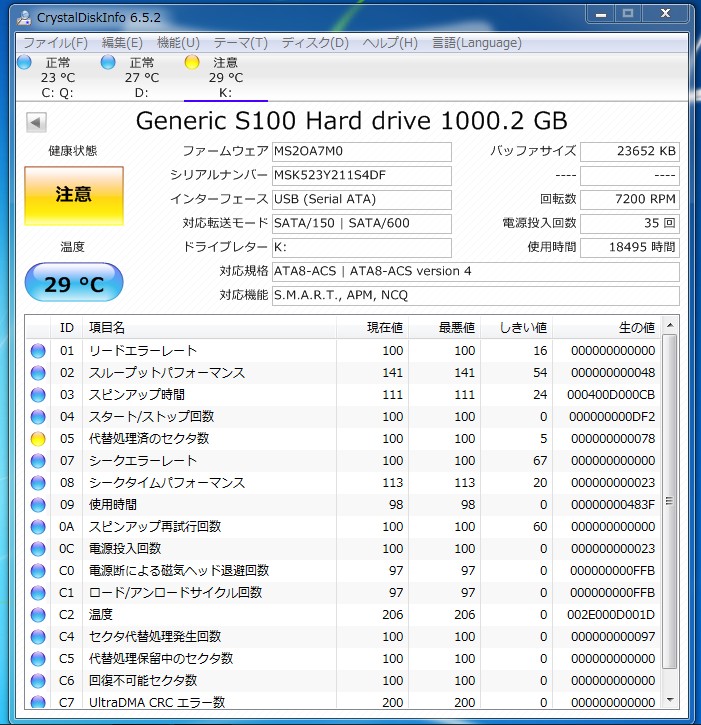Open the ヘルプ(H) menu

tap(390, 43)
